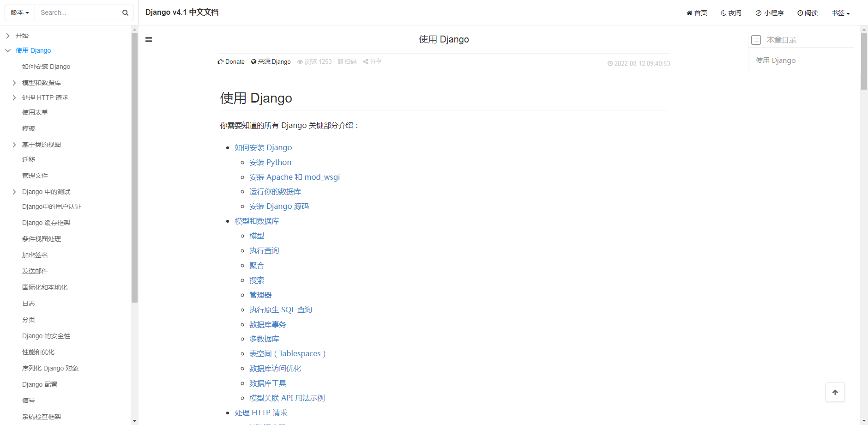Click the back-to-top arrow button
Viewport: 868px width, 425px height.
pos(835,392)
